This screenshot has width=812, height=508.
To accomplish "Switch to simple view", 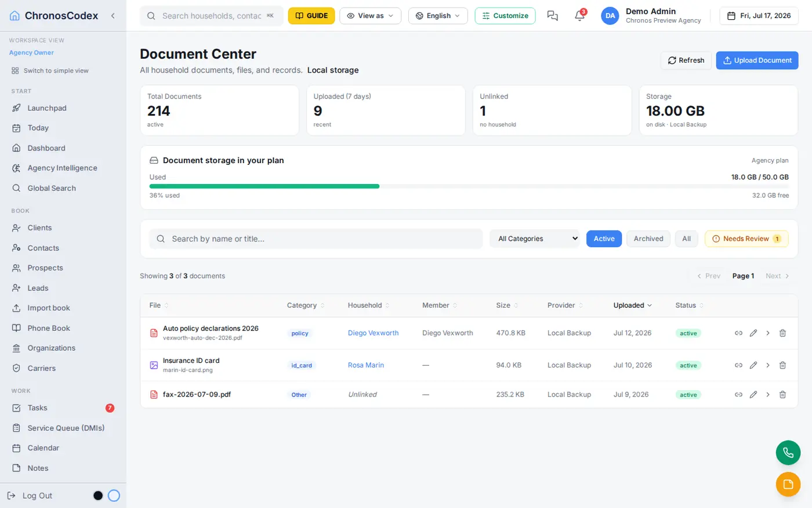I will click(x=50, y=71).
